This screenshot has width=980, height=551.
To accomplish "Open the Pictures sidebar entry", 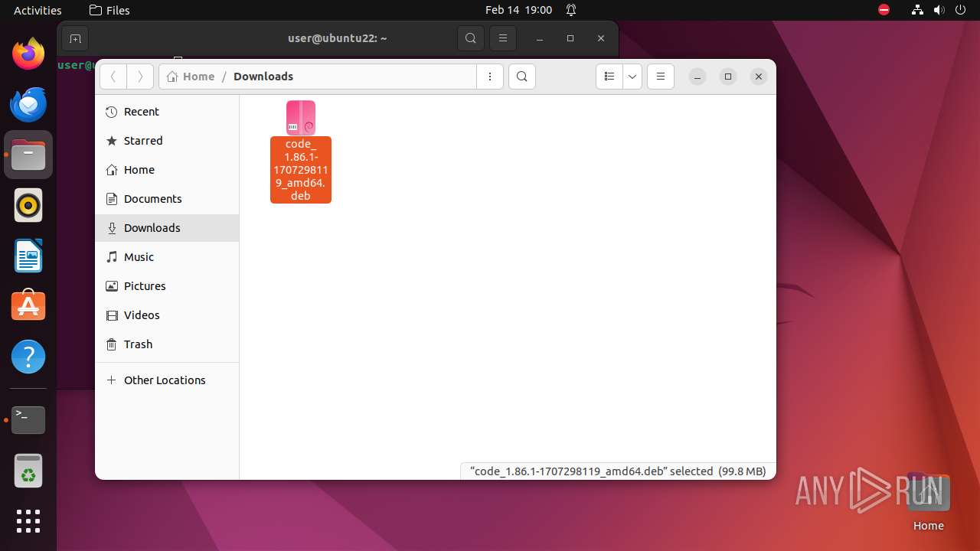I will (x=167, y=286).
